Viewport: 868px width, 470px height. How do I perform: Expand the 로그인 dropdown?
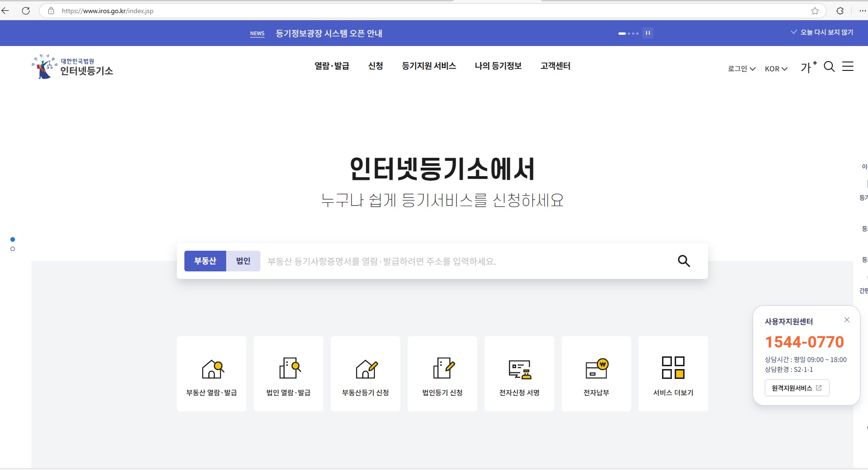[x=741, y=69]
